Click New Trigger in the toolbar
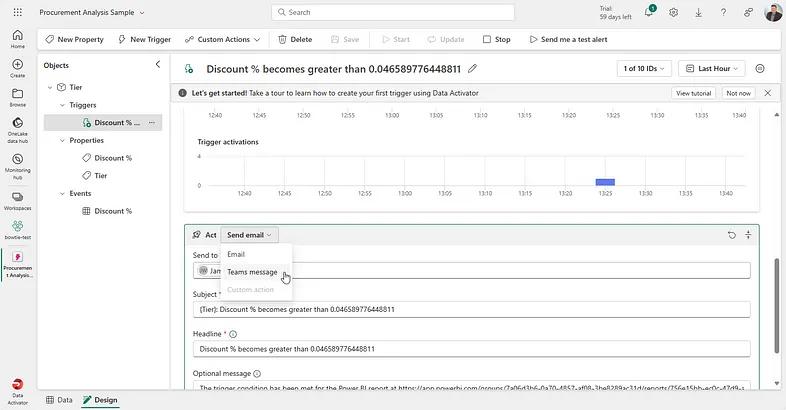786x410 pixels. (144, 39)
